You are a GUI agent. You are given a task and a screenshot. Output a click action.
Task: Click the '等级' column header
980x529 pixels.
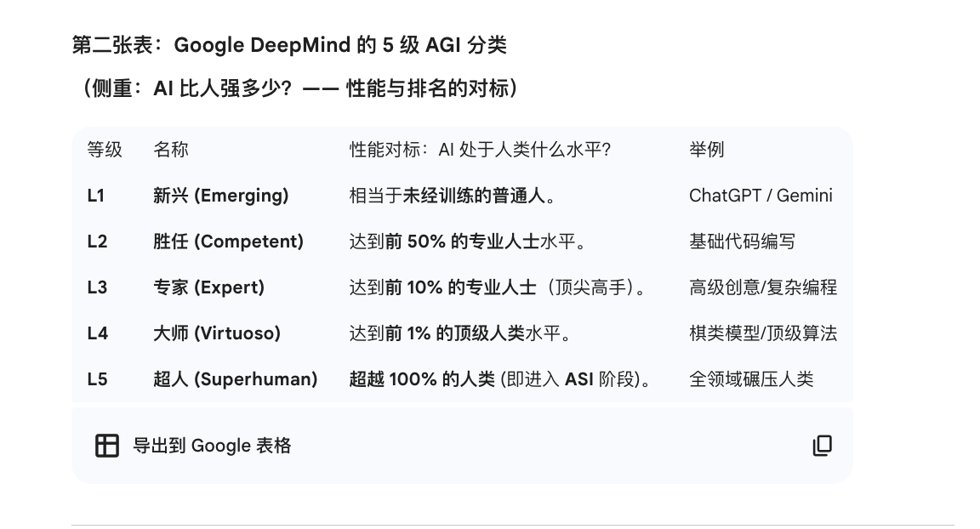click(x=105, y=150)
